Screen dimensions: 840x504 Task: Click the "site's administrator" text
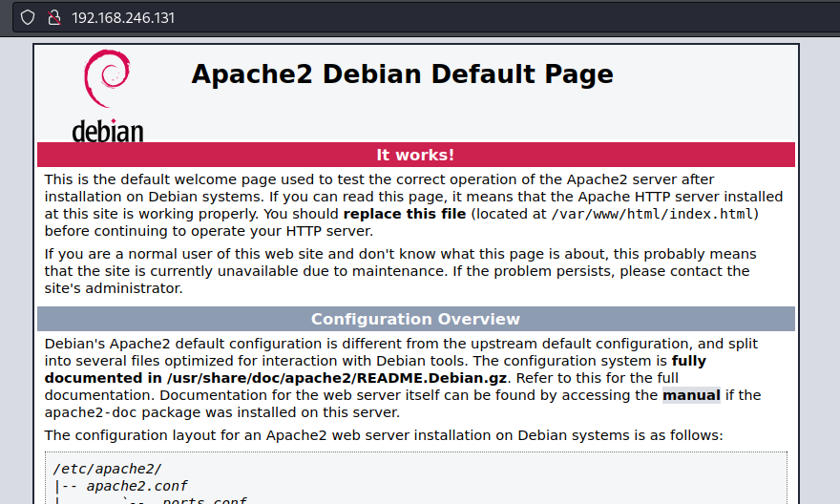point(114,288)
